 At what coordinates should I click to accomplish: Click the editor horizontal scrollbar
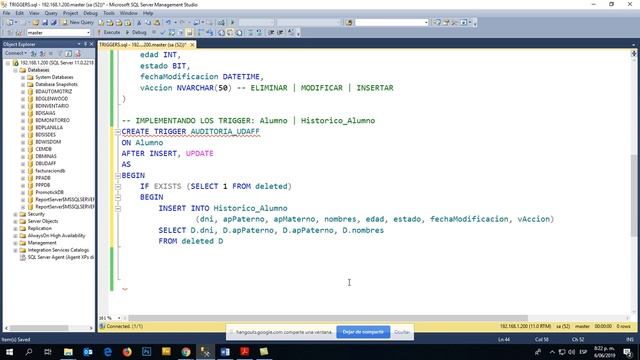328,318
